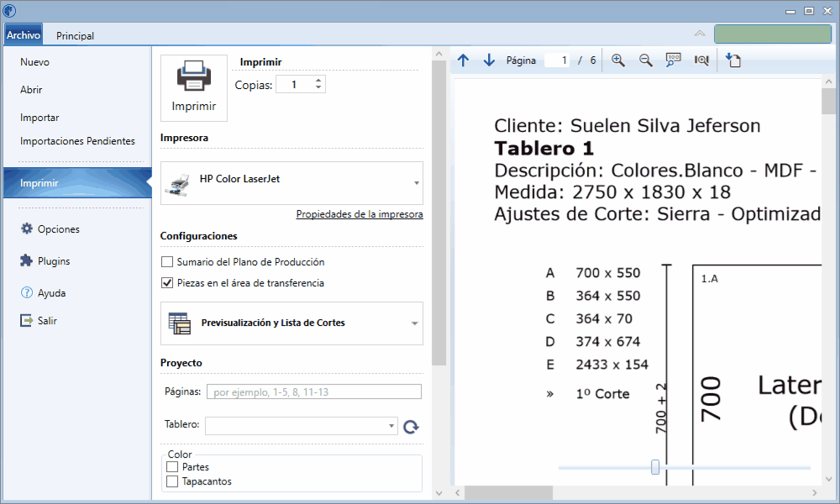Refresh the Tablero list
The image size is (840, 504).
(411, 427)
